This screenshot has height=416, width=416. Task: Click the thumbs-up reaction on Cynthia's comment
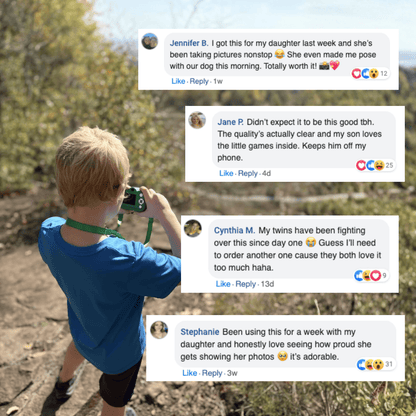[x=359, y=275]
